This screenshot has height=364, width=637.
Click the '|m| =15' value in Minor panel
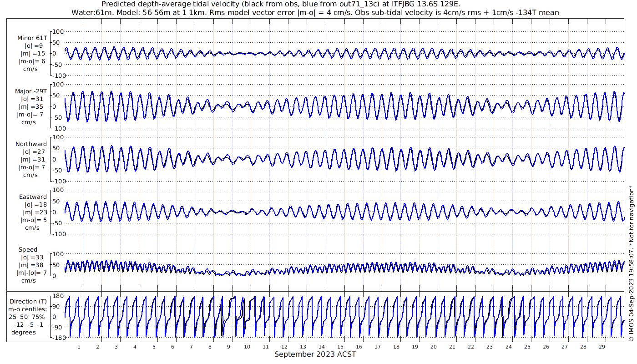pyautogui.click(x=35, y=54)
